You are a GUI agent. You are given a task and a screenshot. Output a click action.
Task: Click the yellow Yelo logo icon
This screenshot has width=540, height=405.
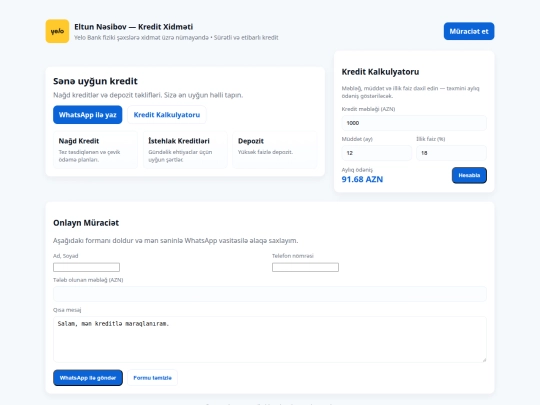[57, 31]
